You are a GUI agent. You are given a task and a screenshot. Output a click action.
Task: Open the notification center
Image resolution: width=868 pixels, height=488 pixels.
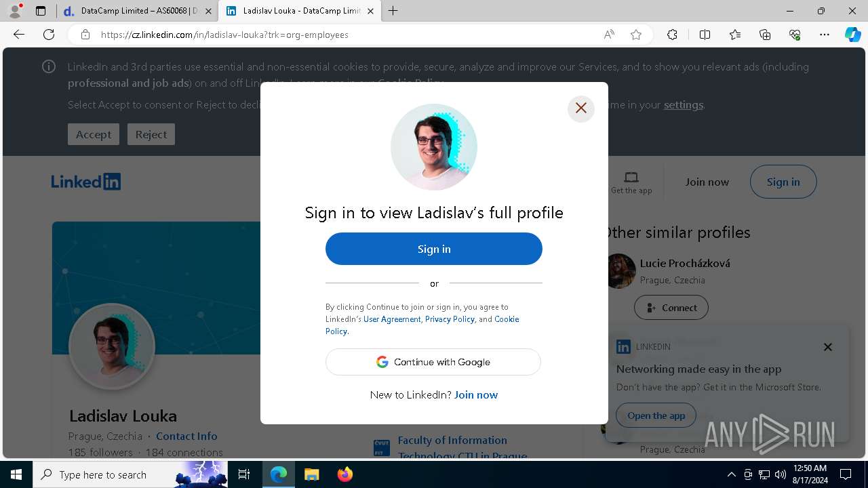click(x=846, y=474)
